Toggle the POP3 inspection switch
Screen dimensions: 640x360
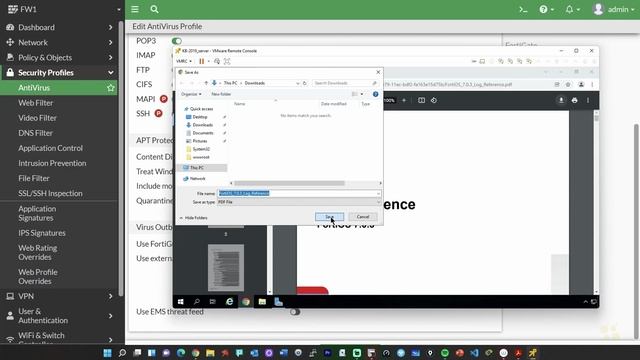177,41
